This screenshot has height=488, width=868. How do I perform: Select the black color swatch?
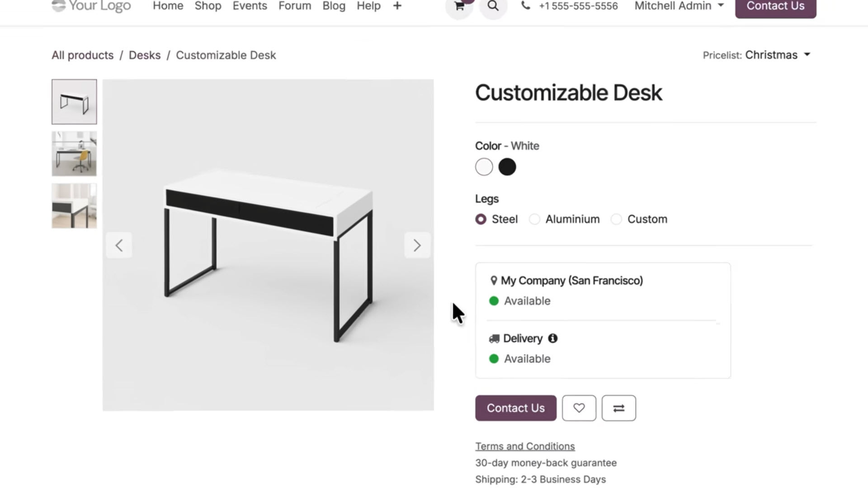tap(507, 167)
